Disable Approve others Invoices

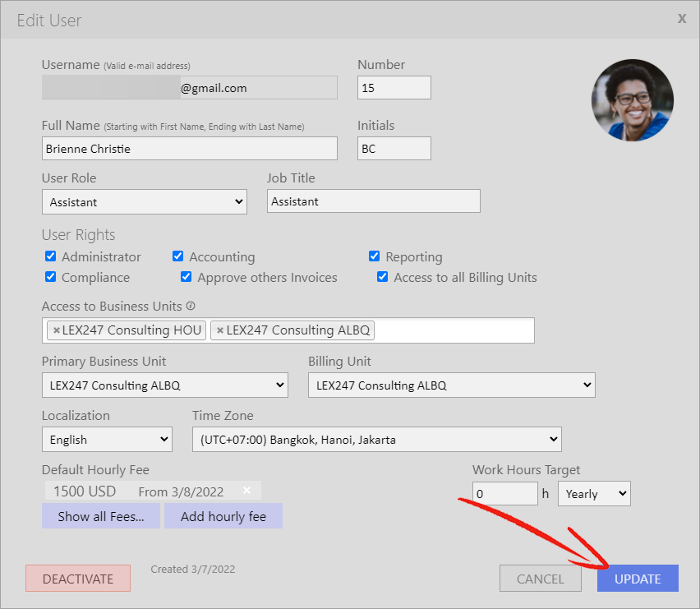tap(187, 277)
